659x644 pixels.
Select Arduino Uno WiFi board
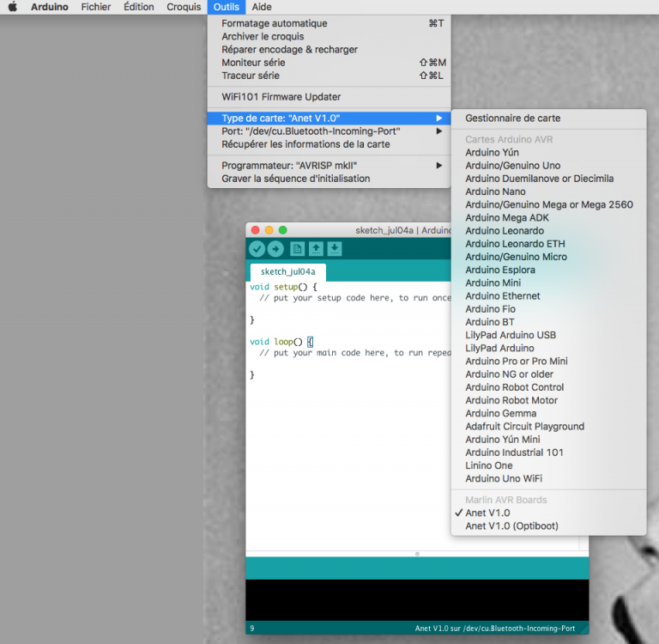click(x=548, y=478)
